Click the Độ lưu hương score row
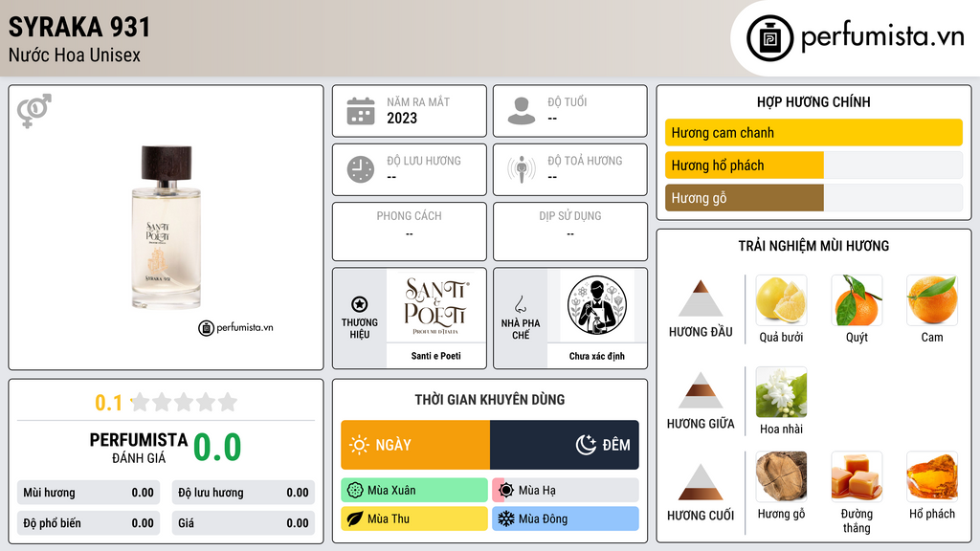This screenshot has height=551, width=980. pos(243,493)
